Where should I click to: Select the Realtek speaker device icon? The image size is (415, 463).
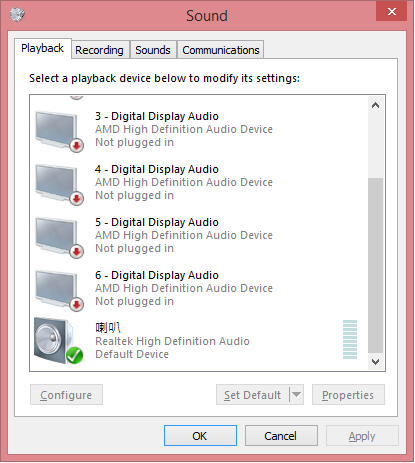click(58, 341)
